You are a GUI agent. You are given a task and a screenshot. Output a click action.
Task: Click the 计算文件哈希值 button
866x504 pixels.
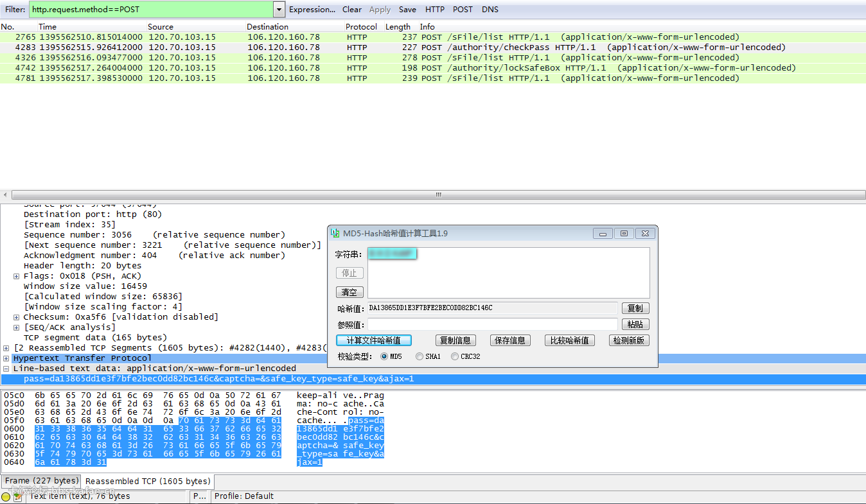pos(374,340)
